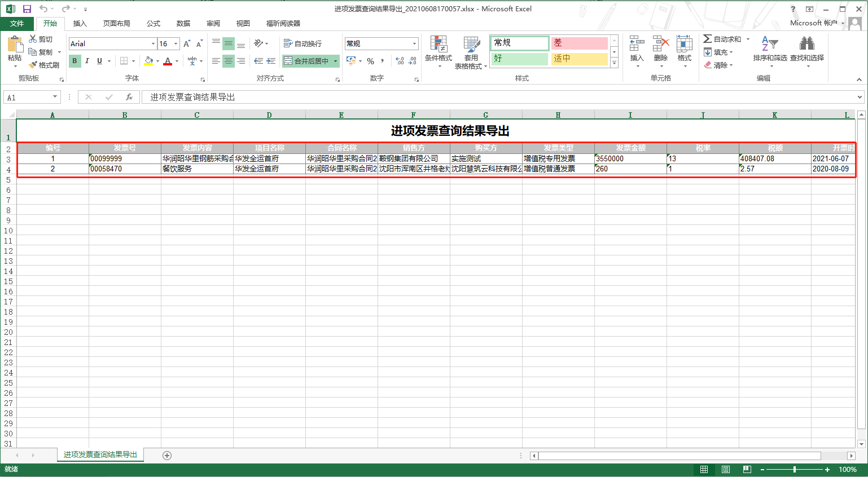The width and height of the screenshot is (868, 477).
Task: Open the AutoSum (自动求和) dropdown arrow
Action: 748,39
